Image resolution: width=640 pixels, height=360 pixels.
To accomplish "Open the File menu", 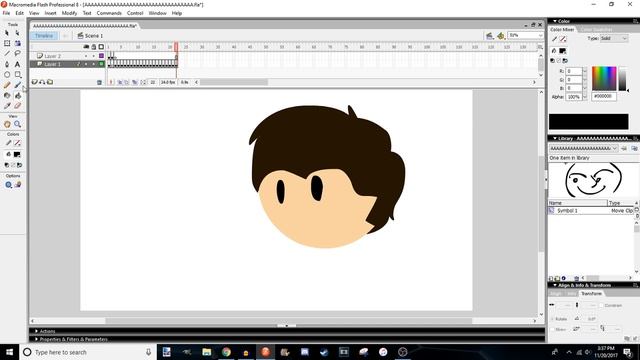I will (x=6, y=13).
